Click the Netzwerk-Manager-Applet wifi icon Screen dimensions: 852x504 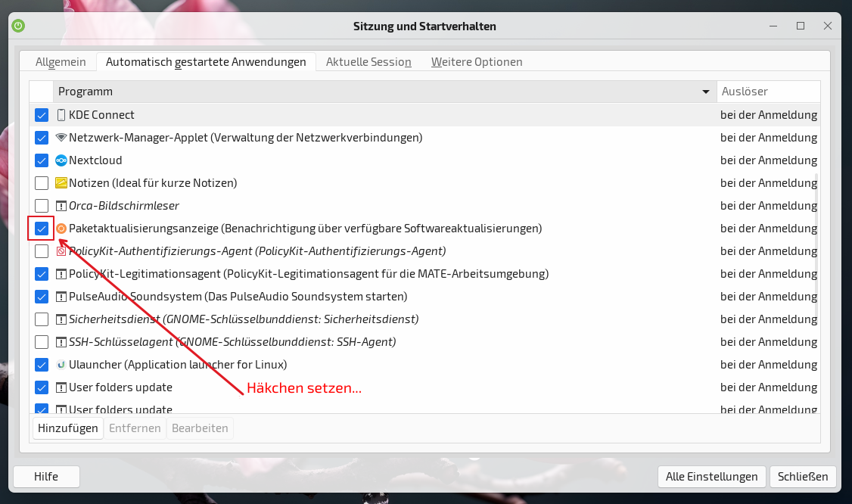(x=61, y=138)
